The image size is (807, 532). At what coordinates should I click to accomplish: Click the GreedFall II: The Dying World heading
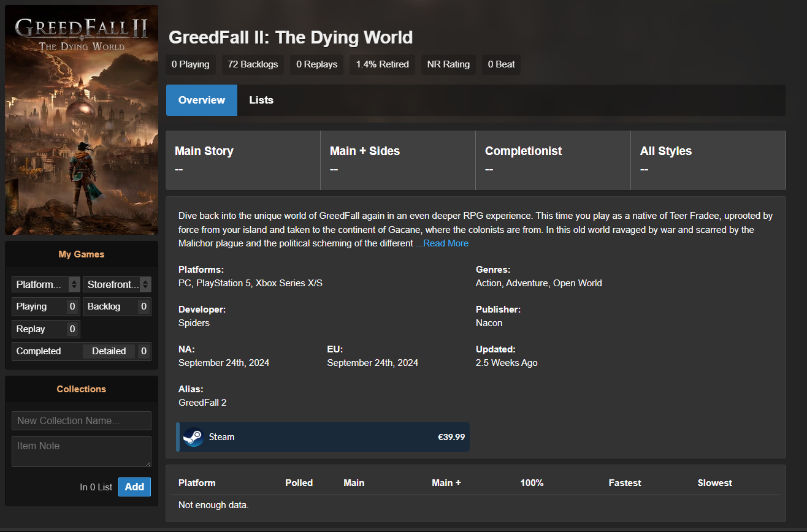[x=291, y=37]
